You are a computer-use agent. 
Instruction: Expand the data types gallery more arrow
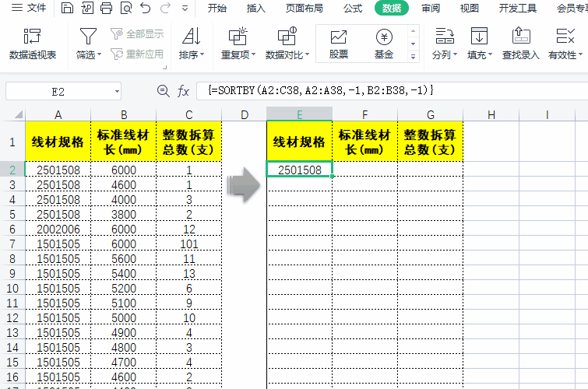point(413,57)
